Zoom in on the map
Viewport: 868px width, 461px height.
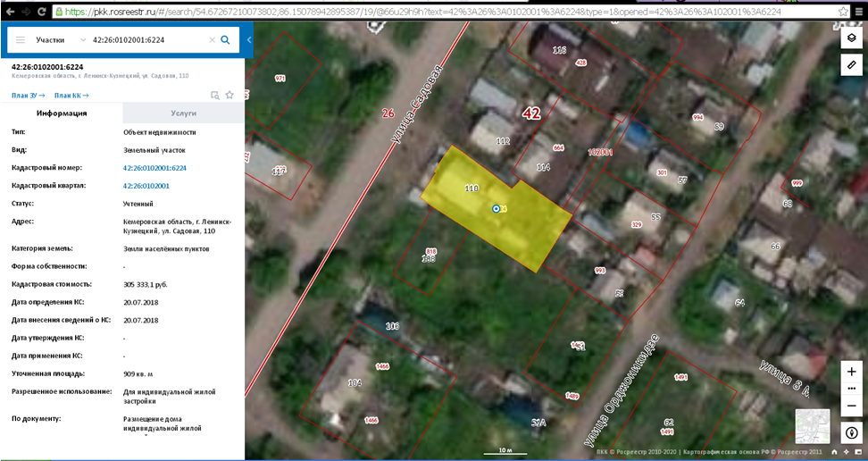pos(851,371)
